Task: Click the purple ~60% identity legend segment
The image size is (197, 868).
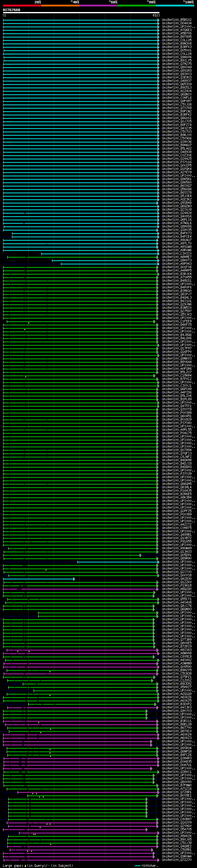Action: tap(99, 6)
